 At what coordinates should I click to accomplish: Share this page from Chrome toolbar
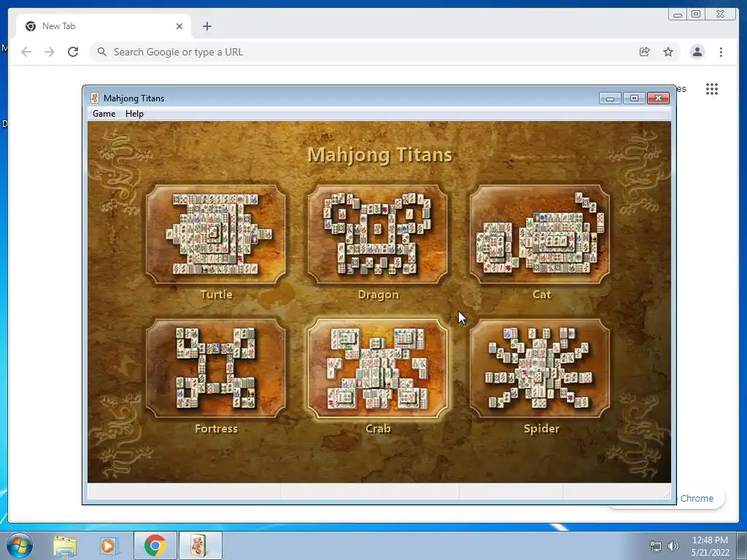coord(645,52)
